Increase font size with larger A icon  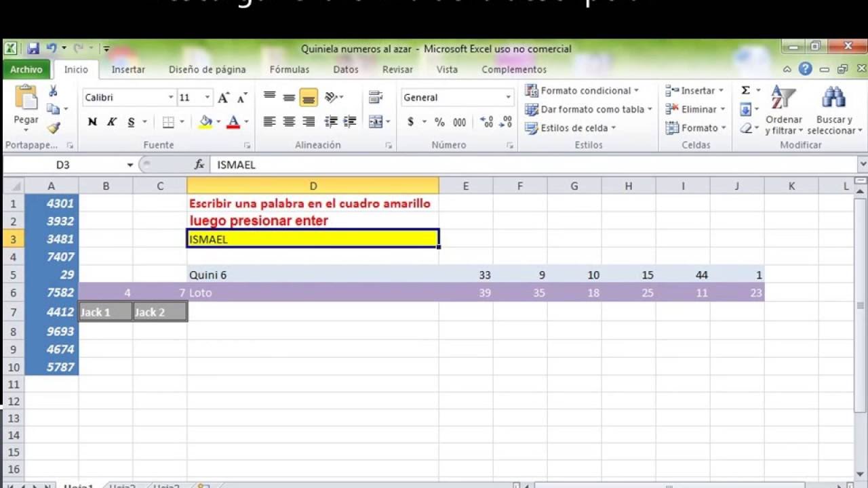tap(223, 98)
